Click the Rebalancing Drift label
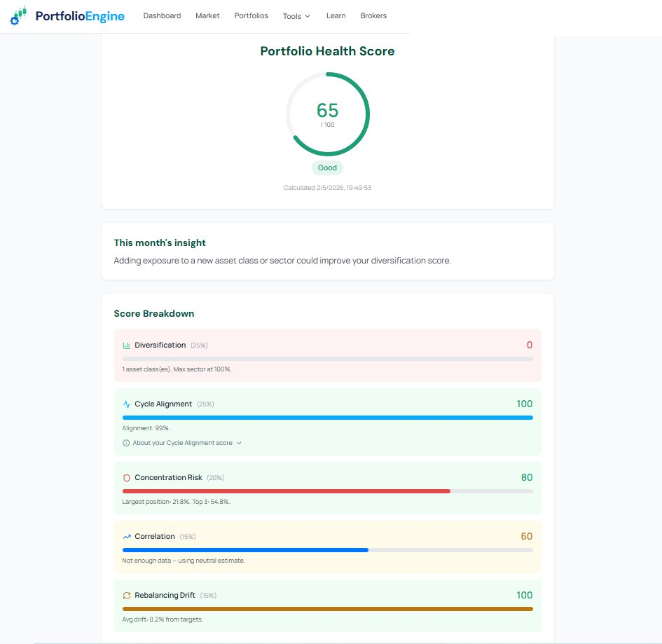Screen dimensions: 662x644 [165, 595]
